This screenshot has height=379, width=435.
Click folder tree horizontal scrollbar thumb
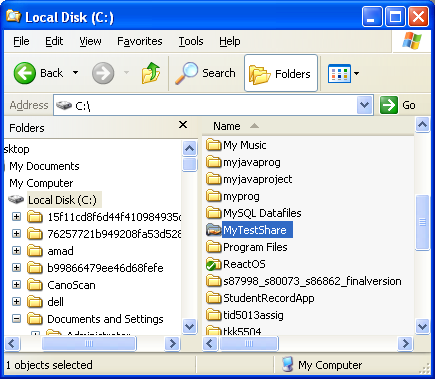[89, 343]
